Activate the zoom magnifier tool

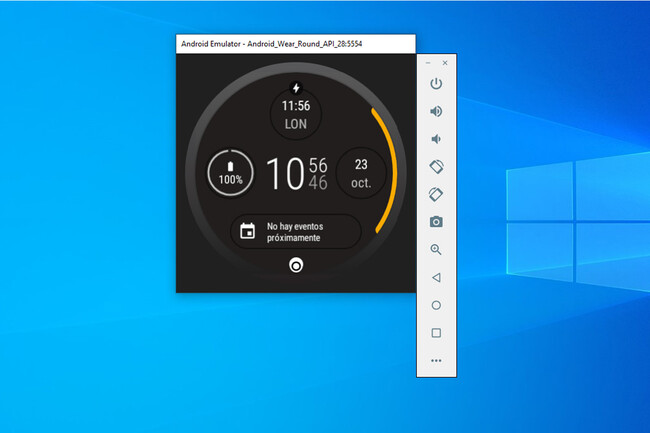436,249
